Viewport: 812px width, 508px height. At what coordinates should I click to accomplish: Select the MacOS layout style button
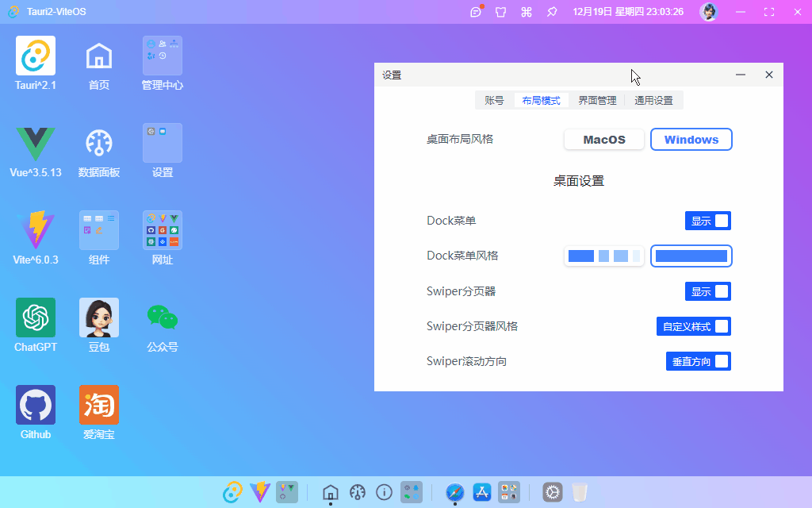coord(604,140)
